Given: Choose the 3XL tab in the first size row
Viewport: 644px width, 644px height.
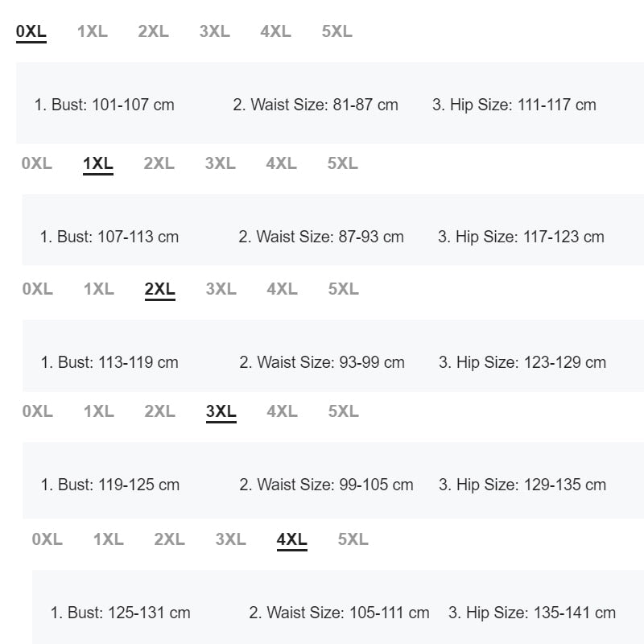Looking at the screenshot, I should 214,31.
